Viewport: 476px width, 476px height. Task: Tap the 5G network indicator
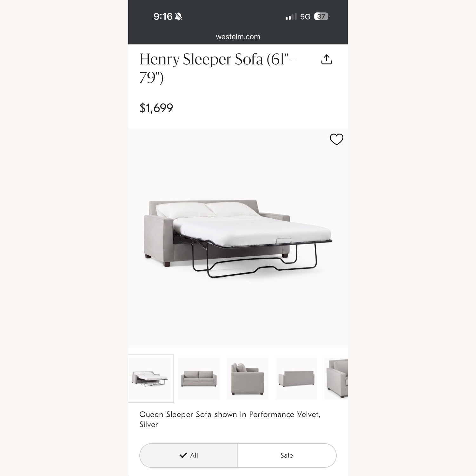point(305,17)
